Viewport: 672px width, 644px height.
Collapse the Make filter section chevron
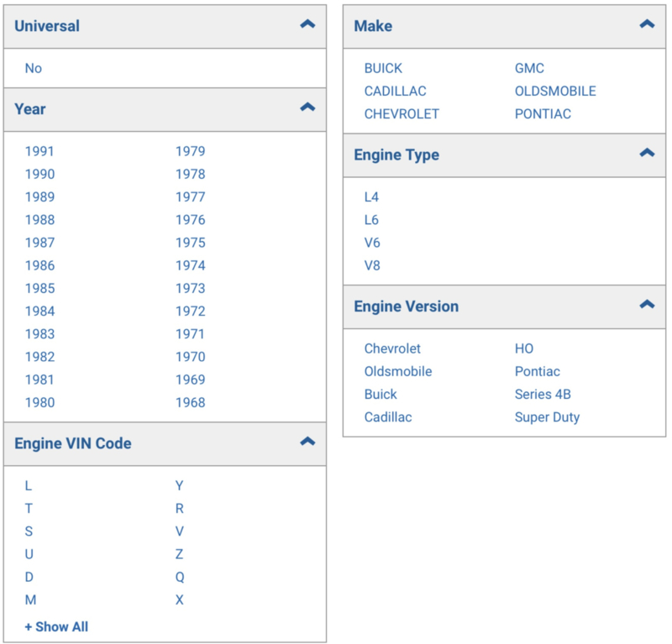(647, 24)
